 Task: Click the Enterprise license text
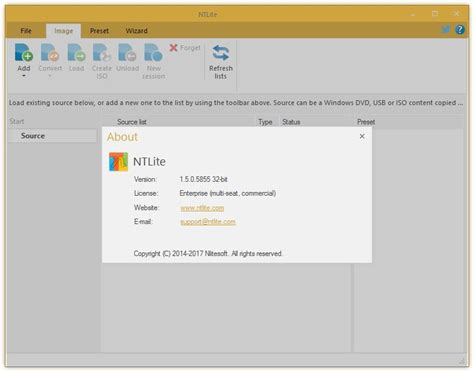(228, 193)
